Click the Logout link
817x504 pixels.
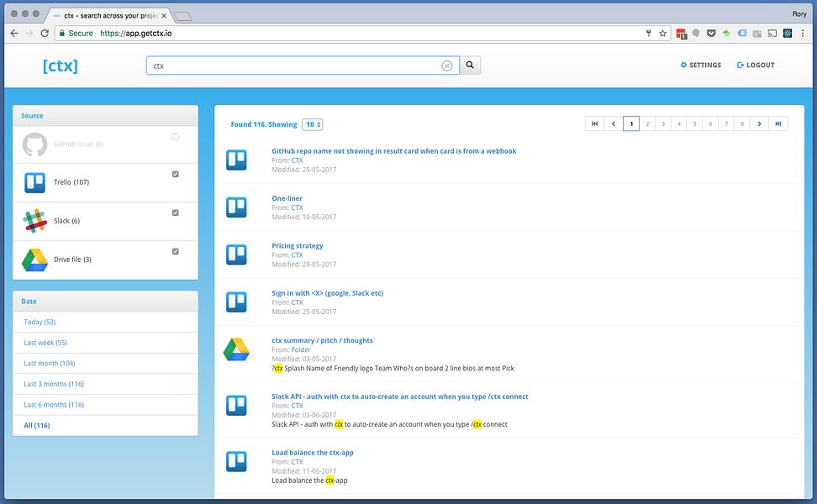click(756, 65)
